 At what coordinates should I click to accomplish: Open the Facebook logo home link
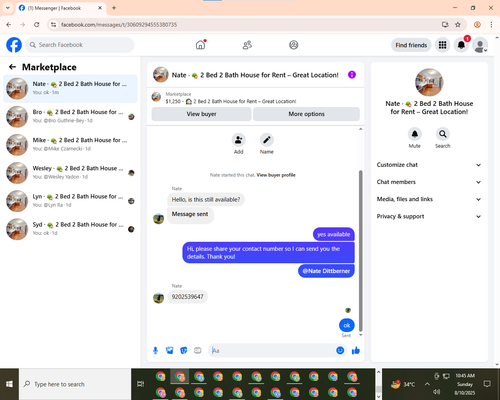[14, 45]
